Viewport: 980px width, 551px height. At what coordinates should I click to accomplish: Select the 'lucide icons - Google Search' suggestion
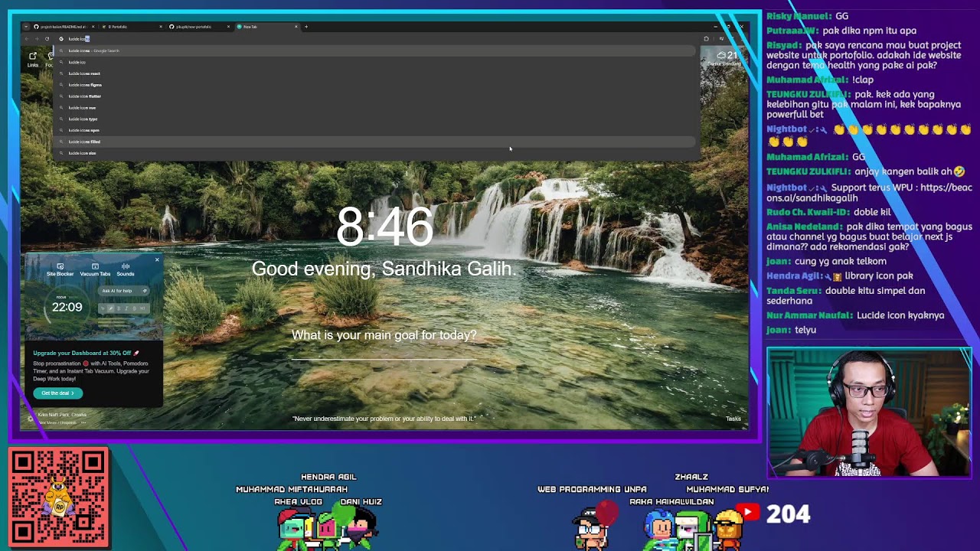(375, 51)
